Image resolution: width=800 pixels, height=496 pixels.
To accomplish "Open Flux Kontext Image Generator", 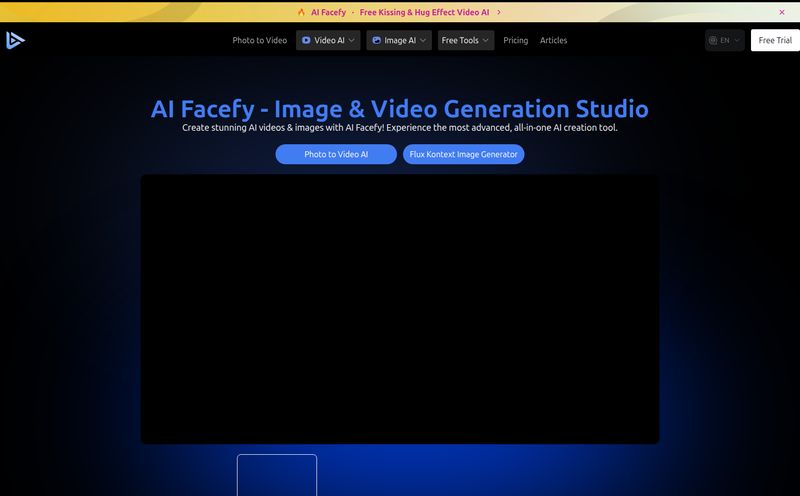I will (x=463, y=154).
